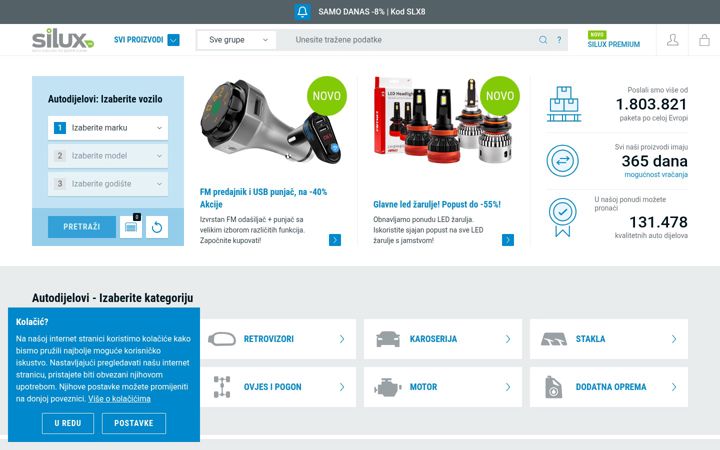
Task: Click the 1.803.821 packages count
Action: (651, 104)
